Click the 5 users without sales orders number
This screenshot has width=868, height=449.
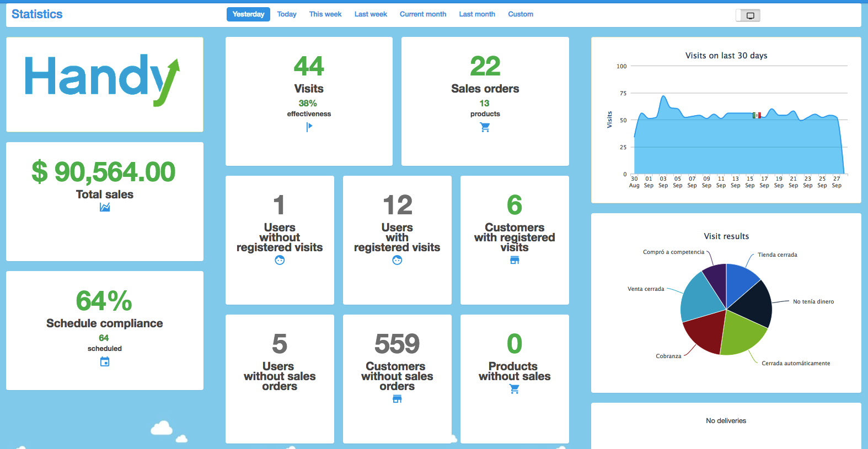coord(280,344)
